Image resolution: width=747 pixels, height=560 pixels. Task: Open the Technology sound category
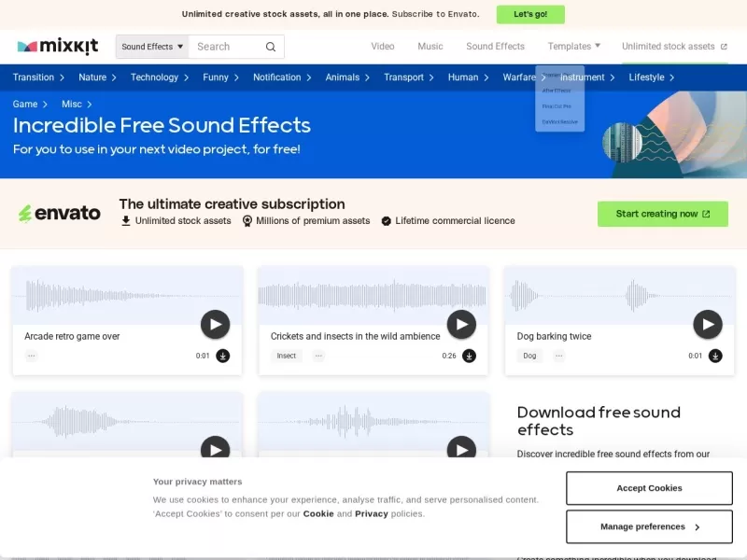(x=159, y=77)
